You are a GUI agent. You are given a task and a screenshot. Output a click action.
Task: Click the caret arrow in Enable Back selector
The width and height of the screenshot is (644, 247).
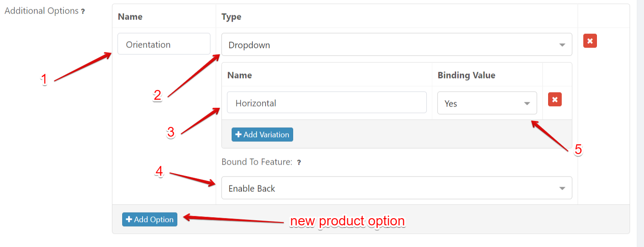562,188
